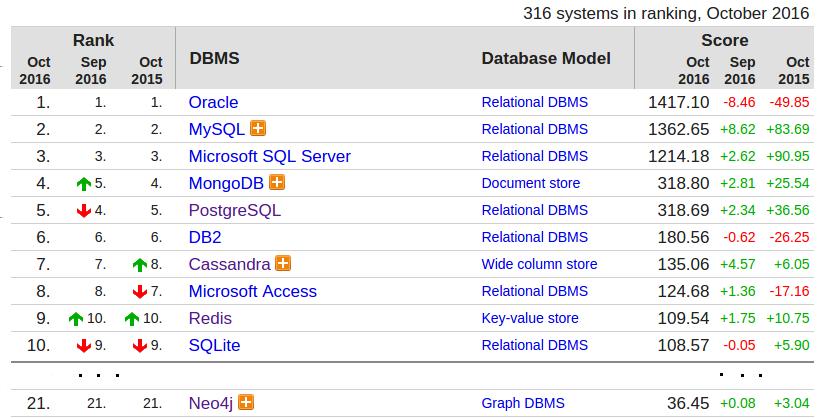Click the Database Model column header
Viewport: 828px width, 418px height.
pyautogui.click(x=546, y=58)
